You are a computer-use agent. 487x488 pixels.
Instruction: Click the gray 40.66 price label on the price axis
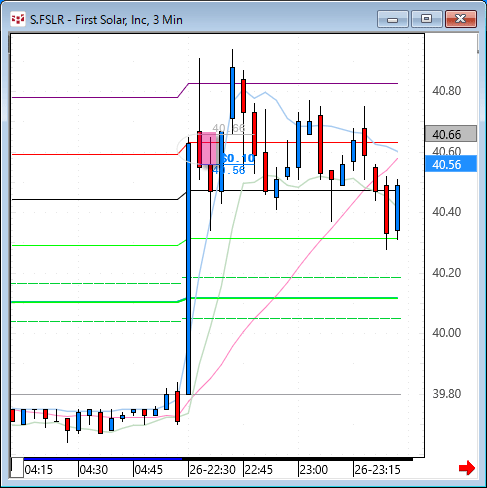pos(451,134)
